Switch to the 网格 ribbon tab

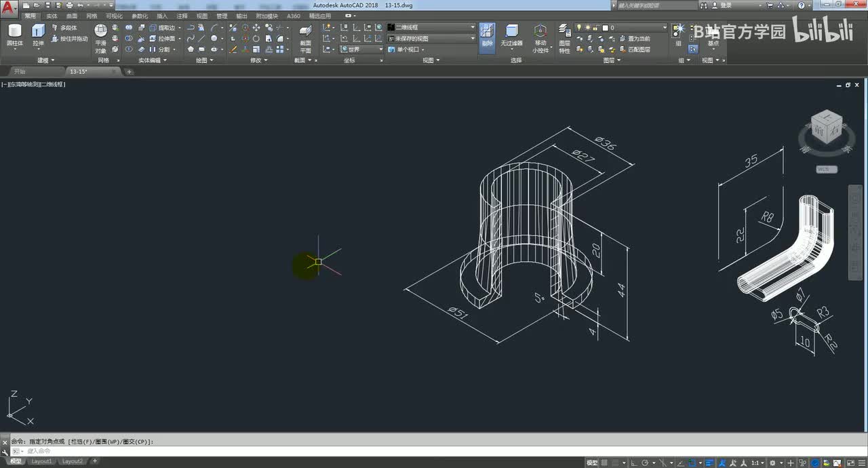click(x=92, y=16)
